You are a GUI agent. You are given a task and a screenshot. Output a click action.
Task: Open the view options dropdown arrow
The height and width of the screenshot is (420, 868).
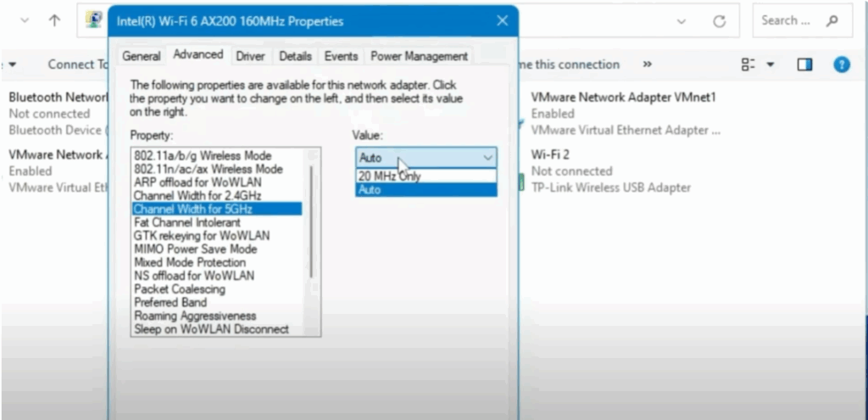pos(770,64)
